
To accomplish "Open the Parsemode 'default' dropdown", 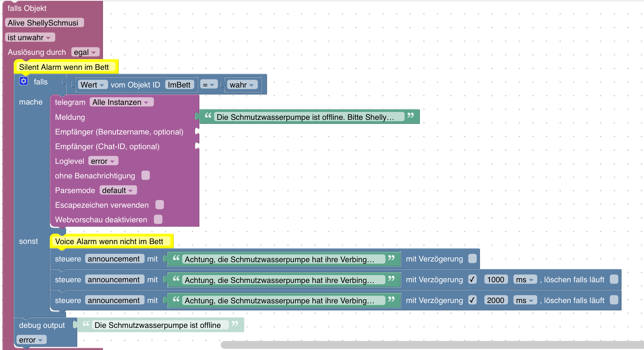I will 118,190.
